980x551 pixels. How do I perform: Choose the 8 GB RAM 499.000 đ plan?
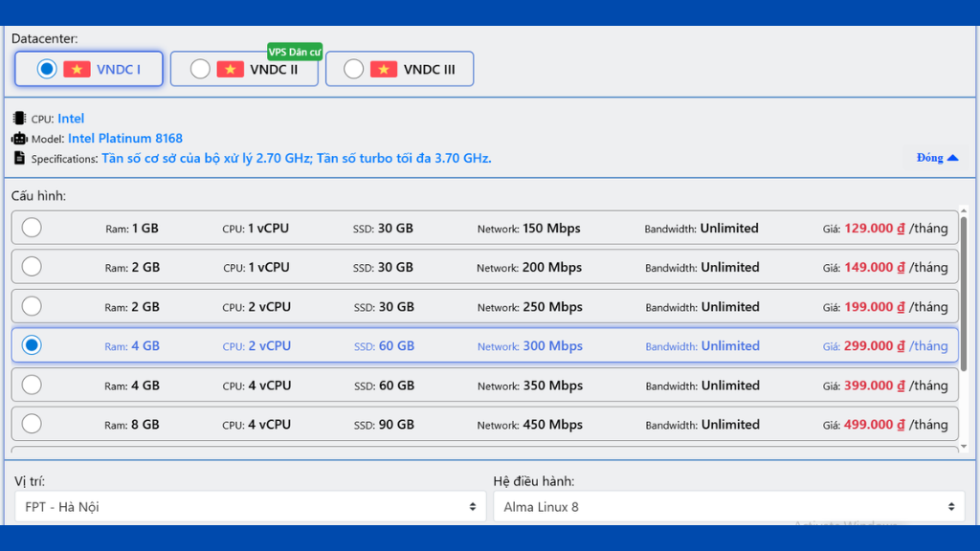32,424
